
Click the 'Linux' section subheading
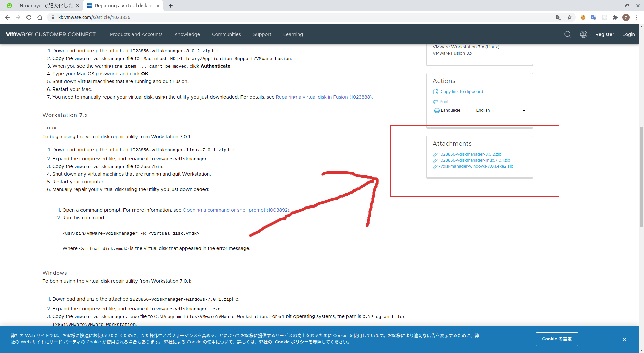point(49,128)
